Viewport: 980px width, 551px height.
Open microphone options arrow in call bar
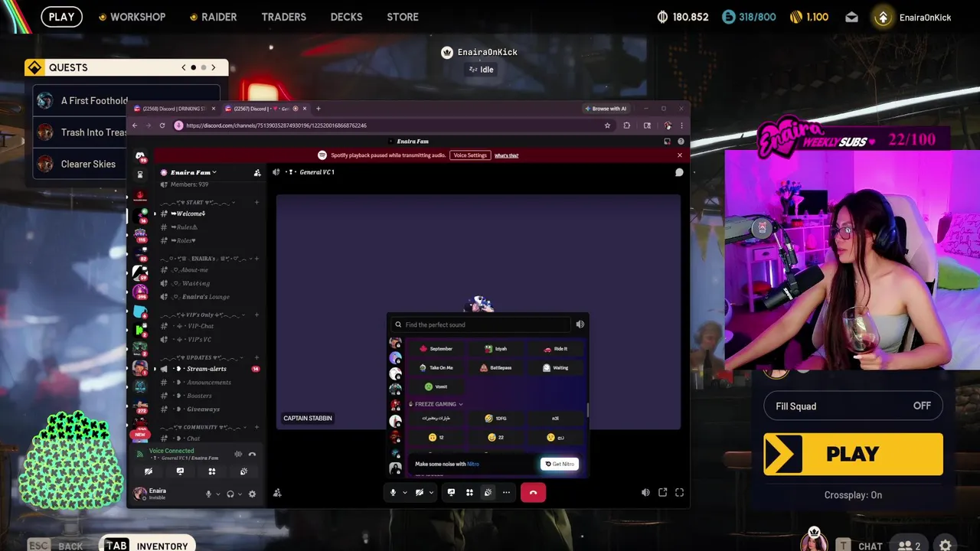click(404, 493)
